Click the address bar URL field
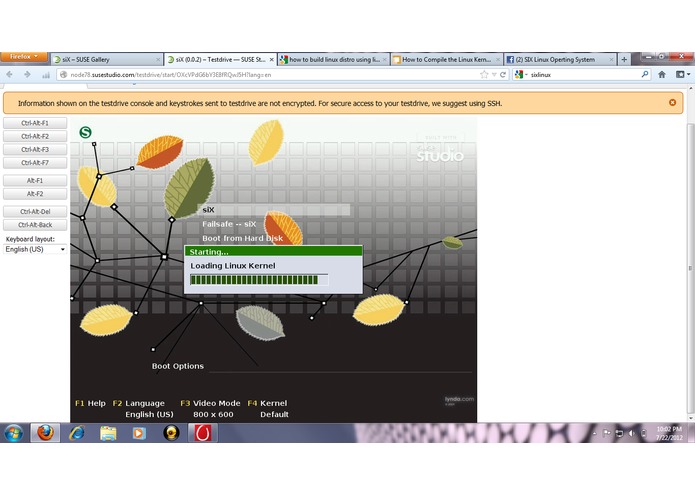 tap(266, 75)
